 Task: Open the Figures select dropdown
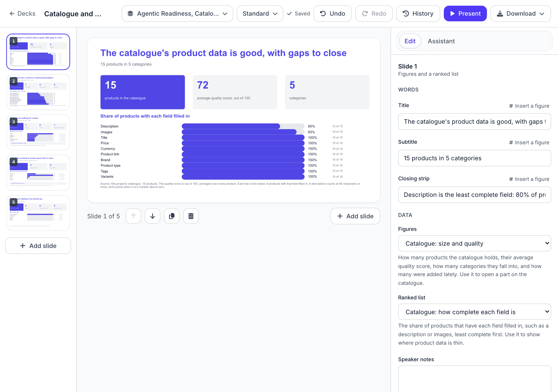pos(474,243)
